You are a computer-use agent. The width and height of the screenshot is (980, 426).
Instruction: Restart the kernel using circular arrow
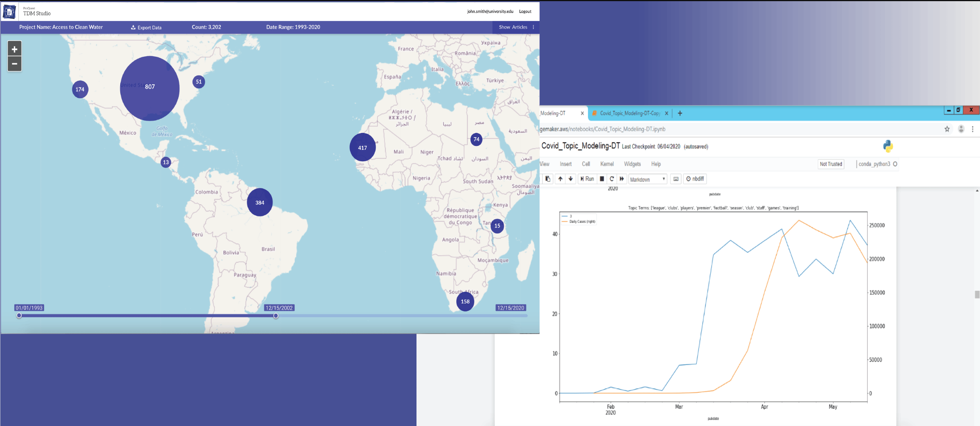[612, 179]
